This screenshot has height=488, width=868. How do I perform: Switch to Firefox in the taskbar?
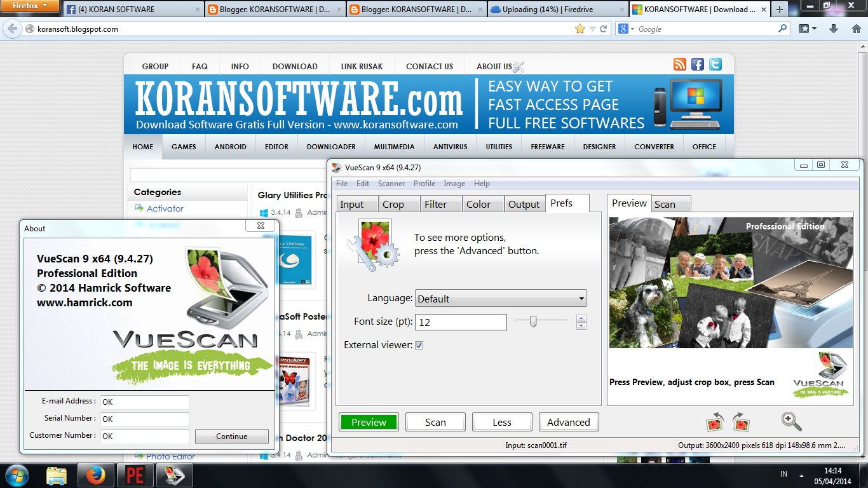[96, 475]
